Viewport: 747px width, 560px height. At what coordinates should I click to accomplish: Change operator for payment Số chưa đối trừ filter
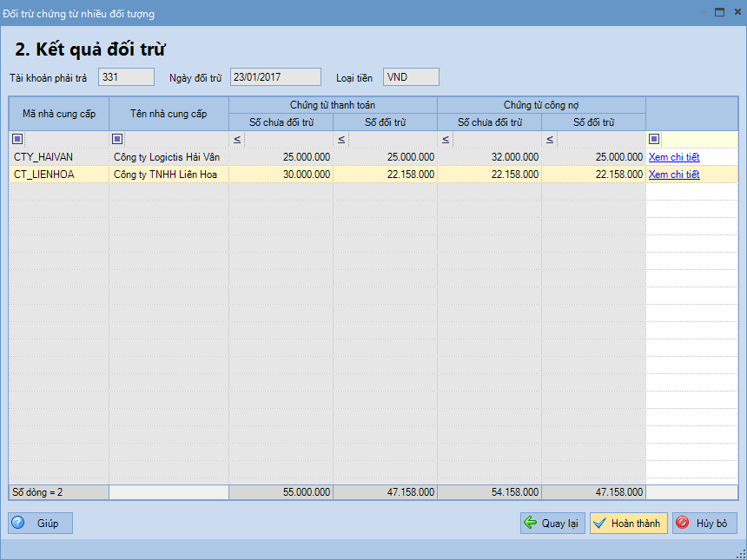point(237,140)
